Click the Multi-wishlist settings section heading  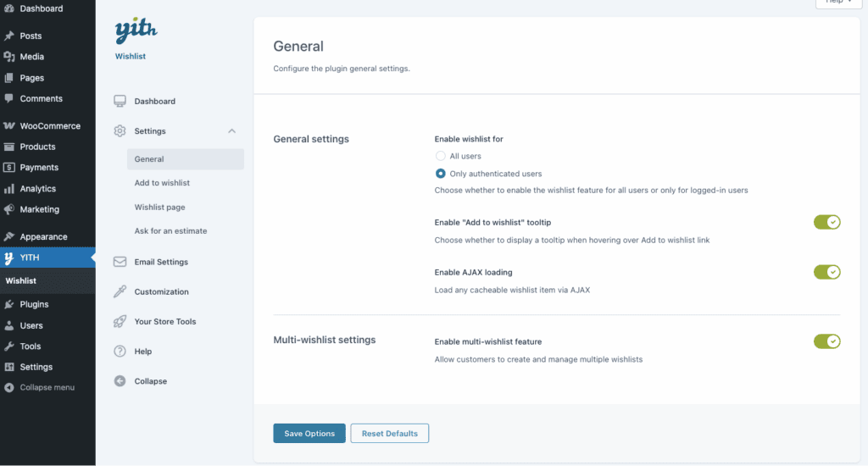tap(325, 340)
